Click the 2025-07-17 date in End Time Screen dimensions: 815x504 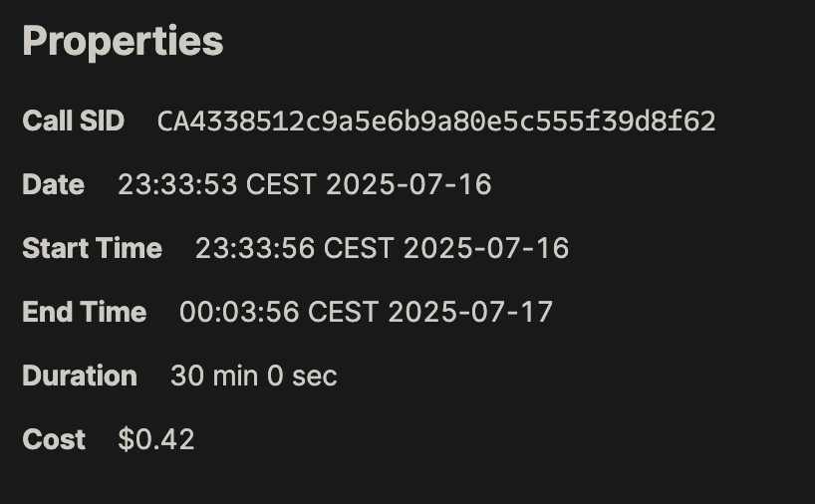pos(470,312)
